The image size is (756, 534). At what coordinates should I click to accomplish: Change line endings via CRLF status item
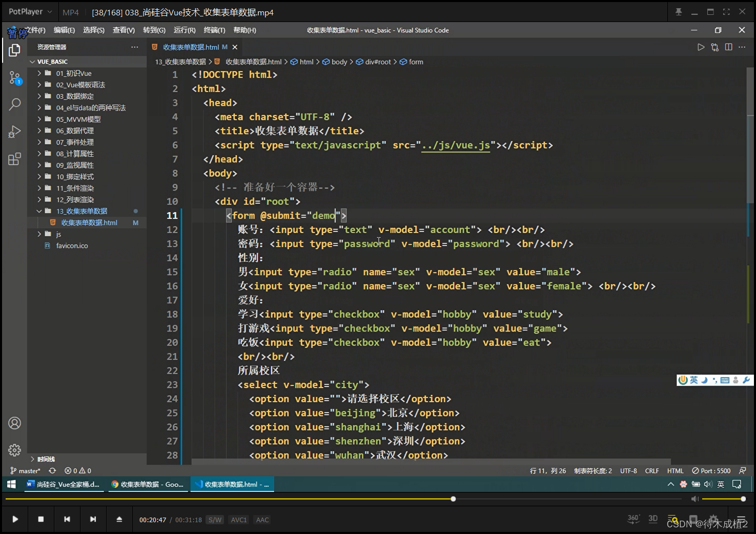[652, 470]
